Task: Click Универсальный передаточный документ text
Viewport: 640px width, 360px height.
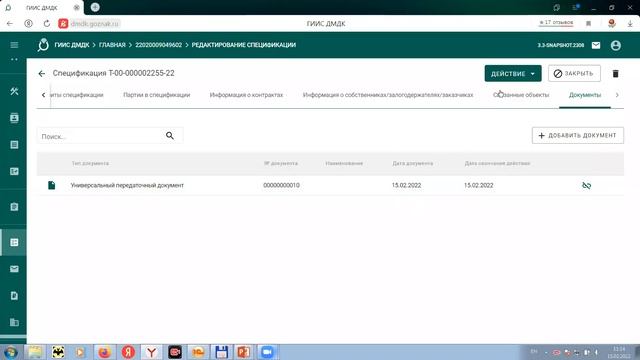Action: [127, 185]
